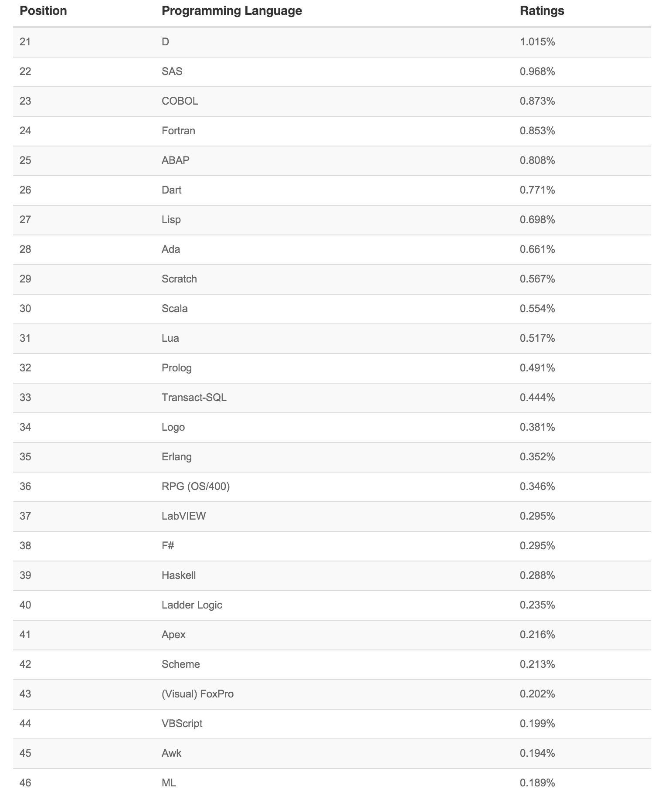Click the Scratch language name
Screen dimensions: 672x789
click(179, 279)
